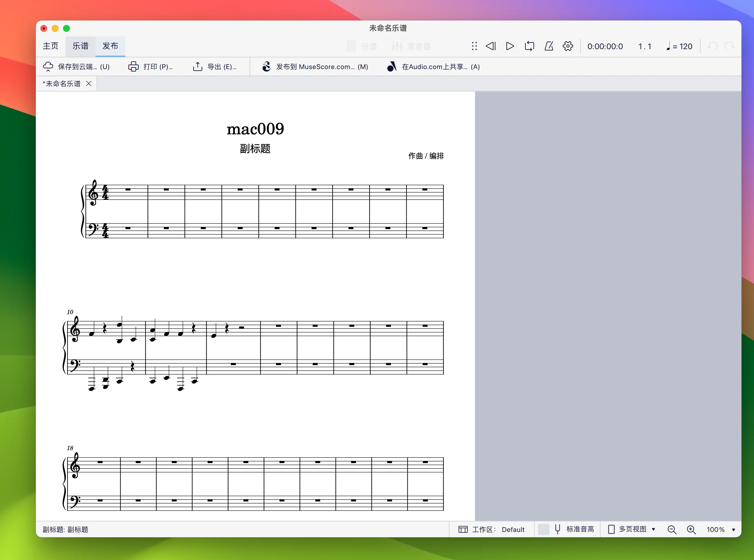Screen dimensions: 754x560
Task: Open the 多页视图 view mode dropdown
Action: click(x=632, y=529)
